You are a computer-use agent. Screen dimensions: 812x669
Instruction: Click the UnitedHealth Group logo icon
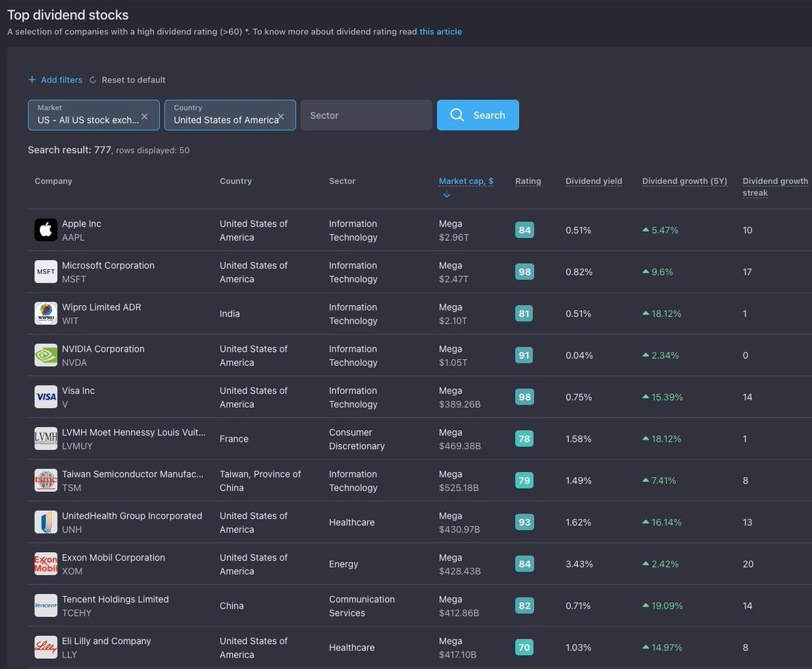[46, 522]
